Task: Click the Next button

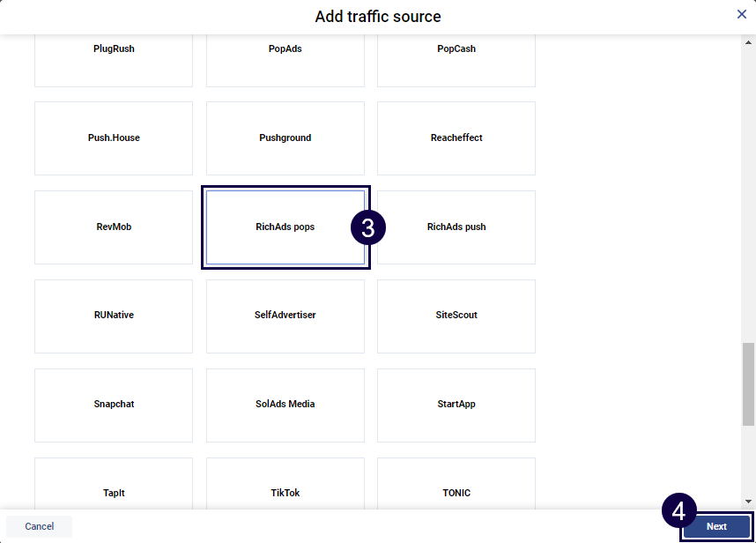Action: 716,526
